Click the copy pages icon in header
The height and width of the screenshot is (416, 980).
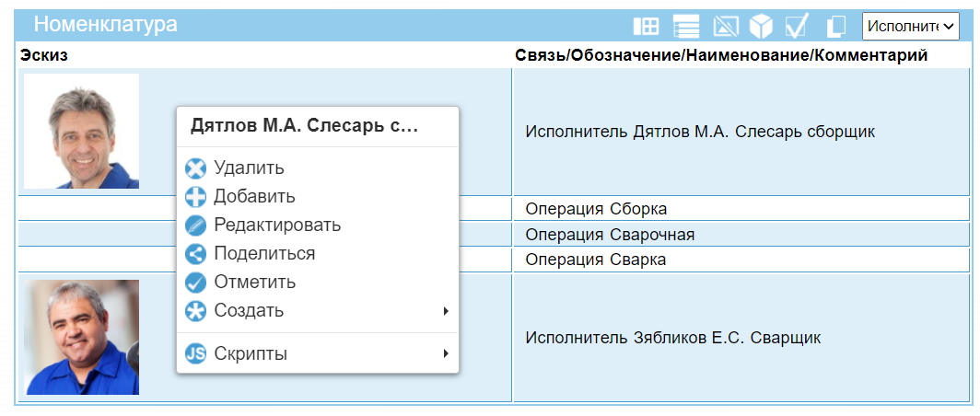pos(835,27)
